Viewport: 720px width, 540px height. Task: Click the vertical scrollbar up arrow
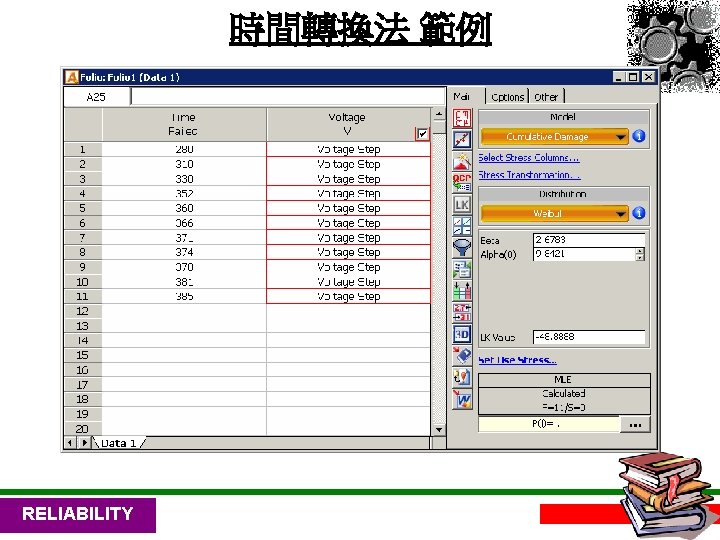pos(439,113)
